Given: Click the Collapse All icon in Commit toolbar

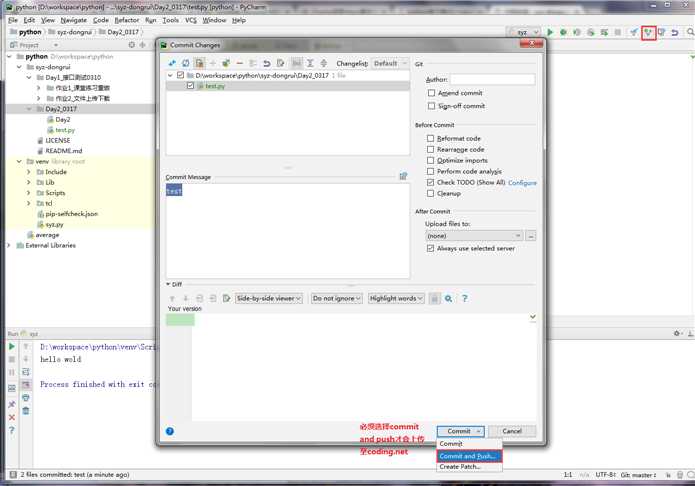Looking at the screenshot, I should [x=324, y=63].
